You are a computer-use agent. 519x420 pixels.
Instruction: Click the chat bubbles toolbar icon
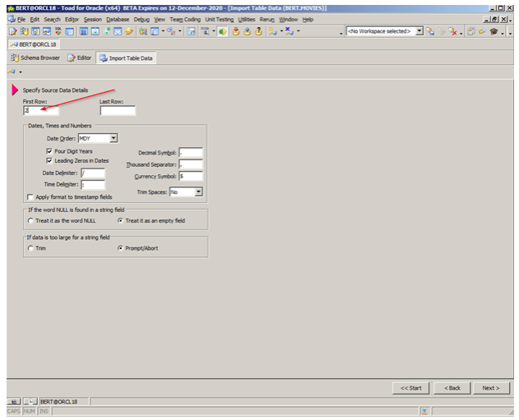(x=482, y=31)
